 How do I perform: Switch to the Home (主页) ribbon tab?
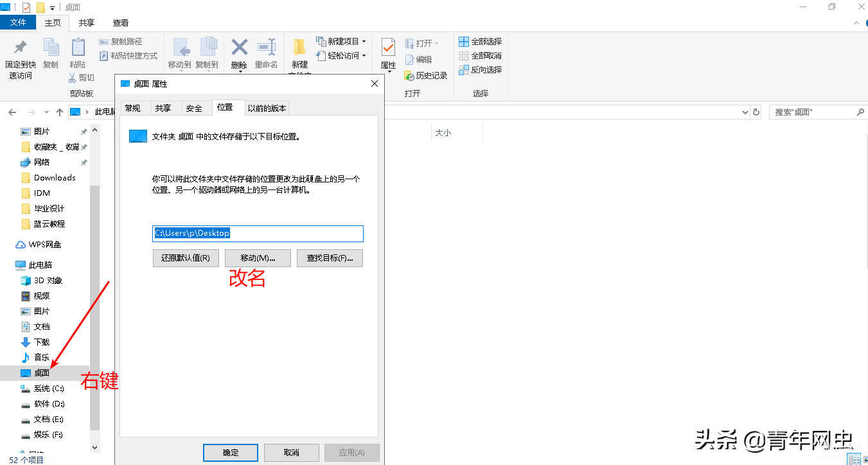point(53,23)
